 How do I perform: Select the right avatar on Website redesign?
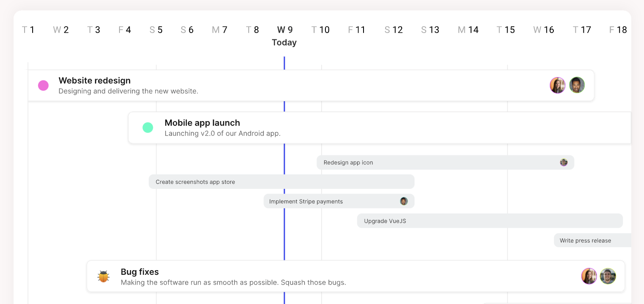(x=577, y=85)
